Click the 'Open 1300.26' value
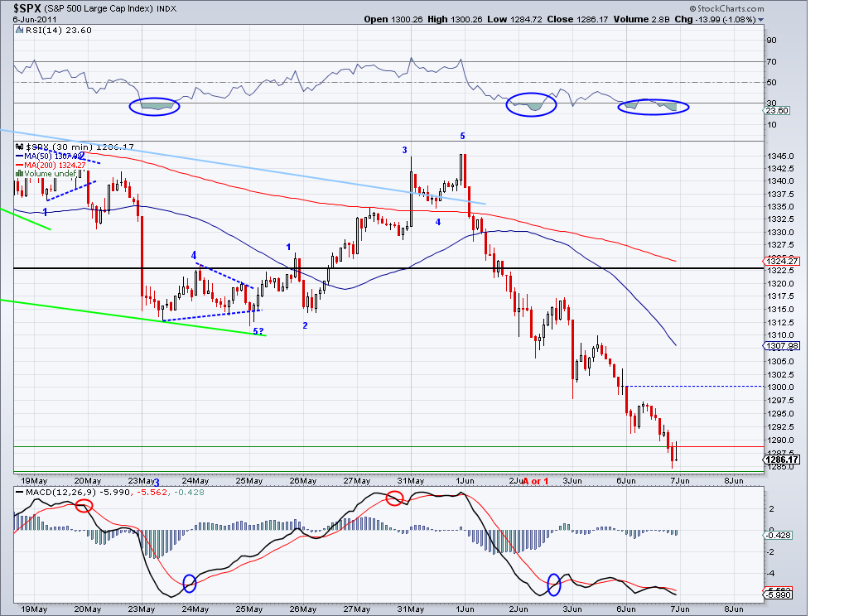The width and height of the screenshot is (849, 616). click(x=393, y=20)
